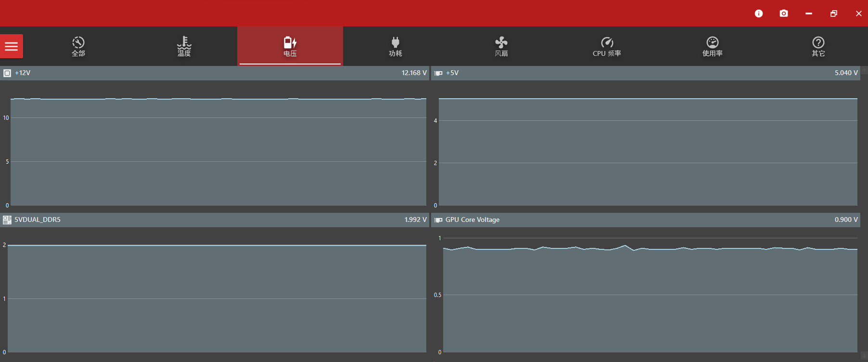The width and height of the screenshot is (868, 362).
Task: Switch to the 全部 (All) tab
Action: point(78,47)
